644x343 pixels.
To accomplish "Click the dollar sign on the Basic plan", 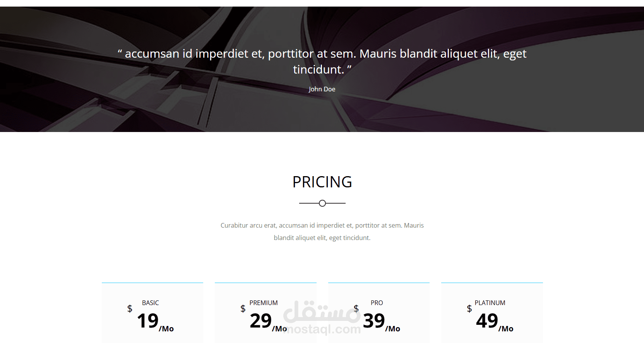I will click(130, 309).
